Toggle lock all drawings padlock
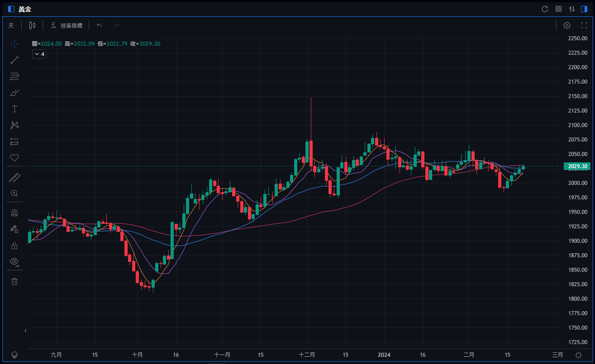595x364 pixels. coord(14,246)
